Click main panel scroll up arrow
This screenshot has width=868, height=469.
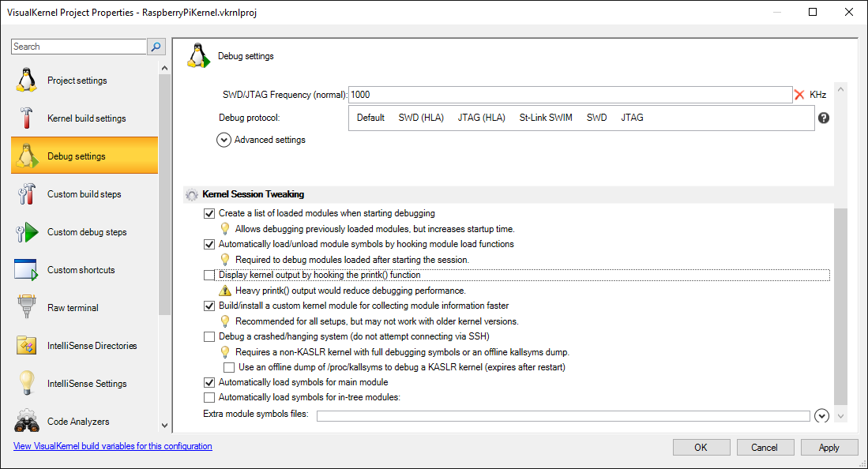click(840, 88)
